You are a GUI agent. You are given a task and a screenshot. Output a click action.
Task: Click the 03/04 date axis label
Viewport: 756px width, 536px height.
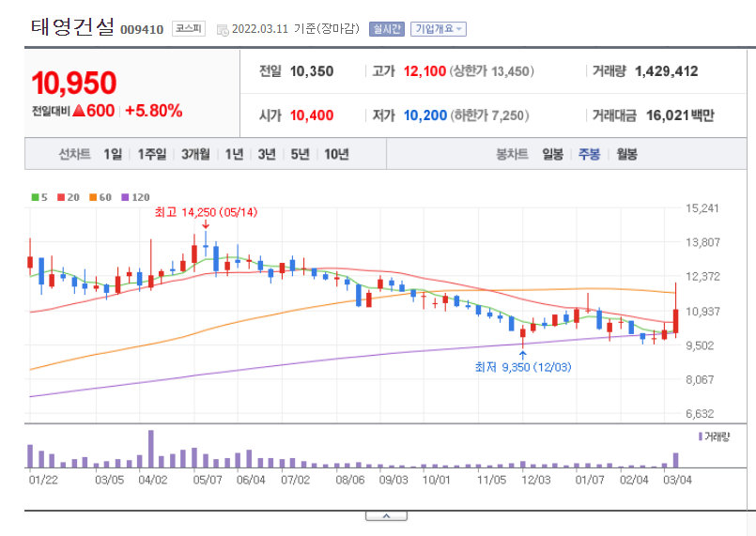click(677, 480)
